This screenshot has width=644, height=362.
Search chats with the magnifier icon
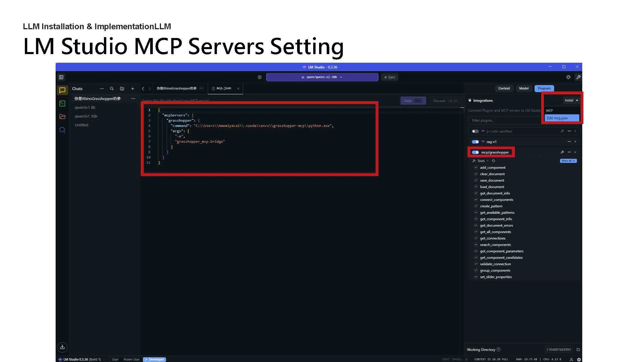pyautogui.click(x=112, y=89)
